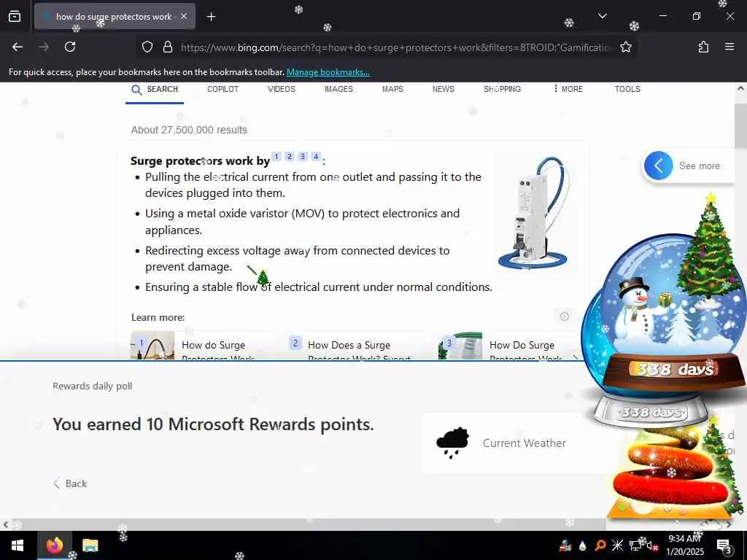This screenshot has width=747, height=560.
Task: Click the rain cloud weather icon
Action: pos(452,443)
